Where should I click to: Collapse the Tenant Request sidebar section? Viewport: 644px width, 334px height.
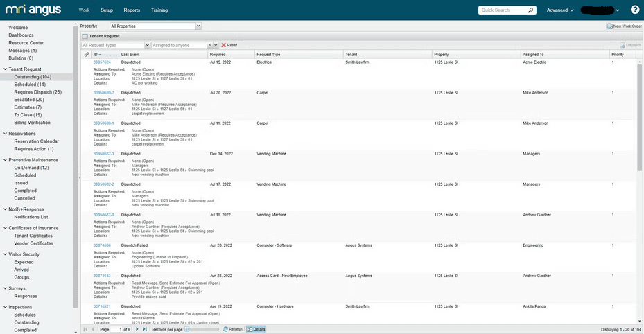pos(5,69)
